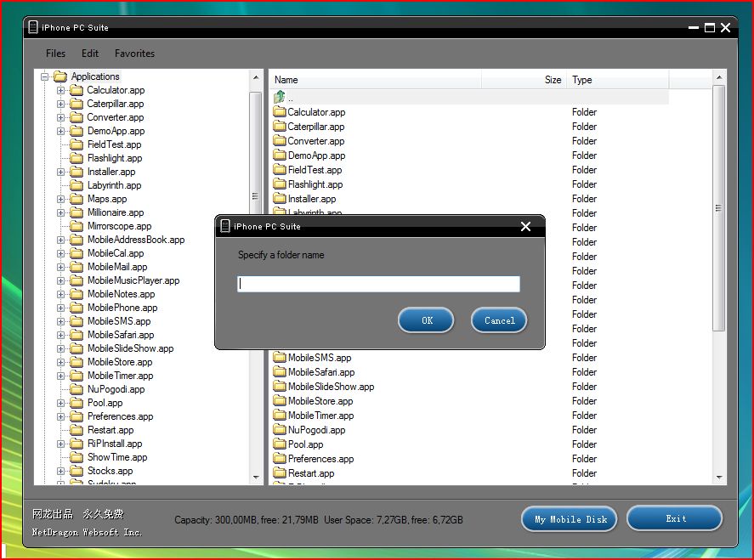Click the ShowTime.app folder icon in tree
754x560 pixels.
[77, 458]
